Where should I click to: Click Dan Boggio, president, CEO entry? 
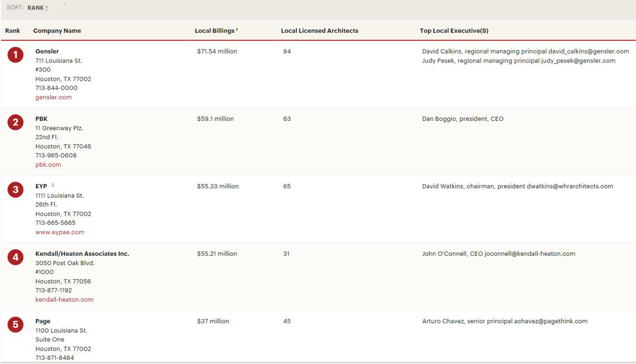tap(463, 119)
